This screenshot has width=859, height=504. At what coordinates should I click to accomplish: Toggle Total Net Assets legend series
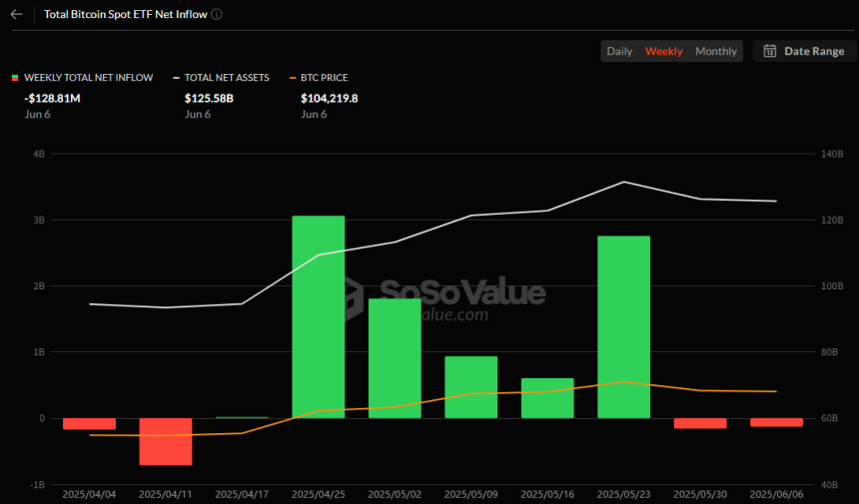tap(221, 78)
